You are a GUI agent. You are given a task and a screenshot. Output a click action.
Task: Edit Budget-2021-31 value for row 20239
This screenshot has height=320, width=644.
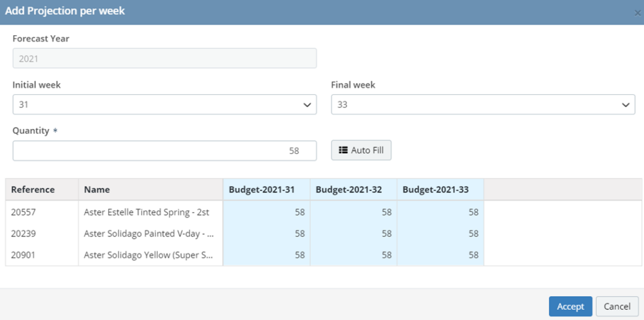pyautogui.click(x=267, y=233)
